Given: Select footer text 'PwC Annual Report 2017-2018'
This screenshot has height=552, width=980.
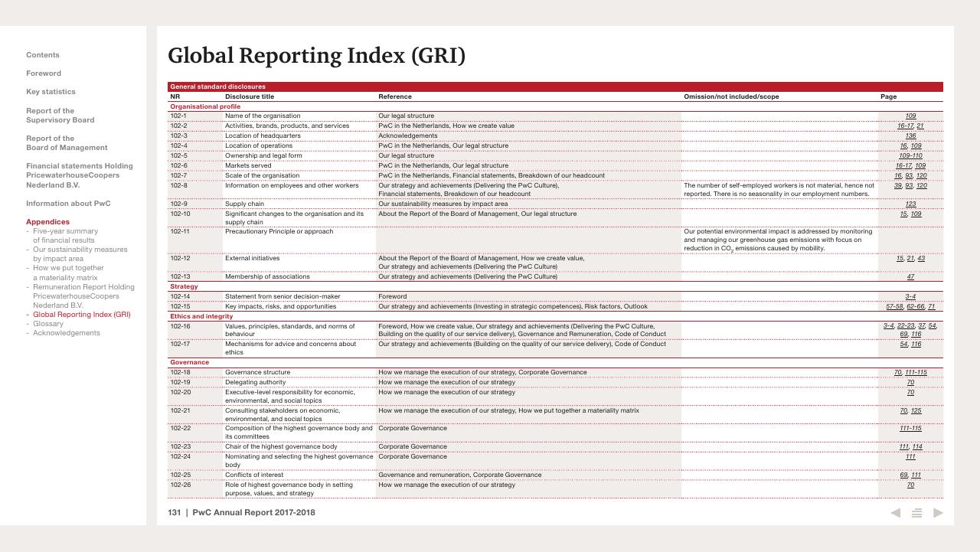Looking at the screenshot, I should point(253,513).
